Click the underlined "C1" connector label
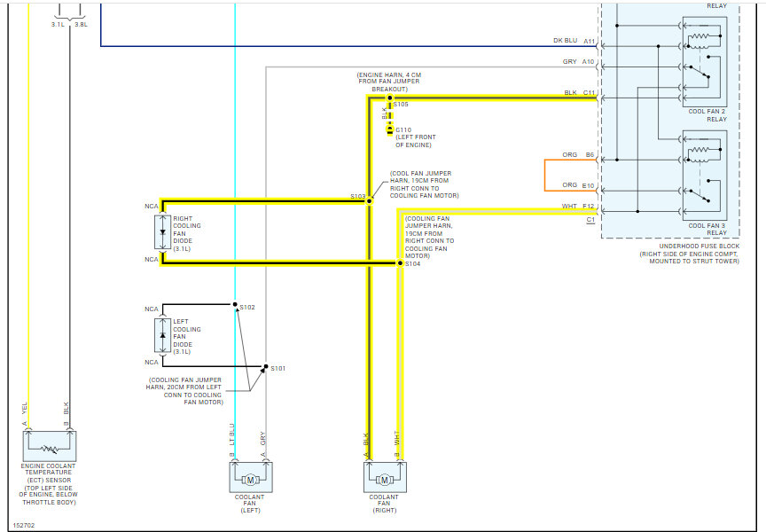This screenshot has width=766, height=532. point(590,220)
